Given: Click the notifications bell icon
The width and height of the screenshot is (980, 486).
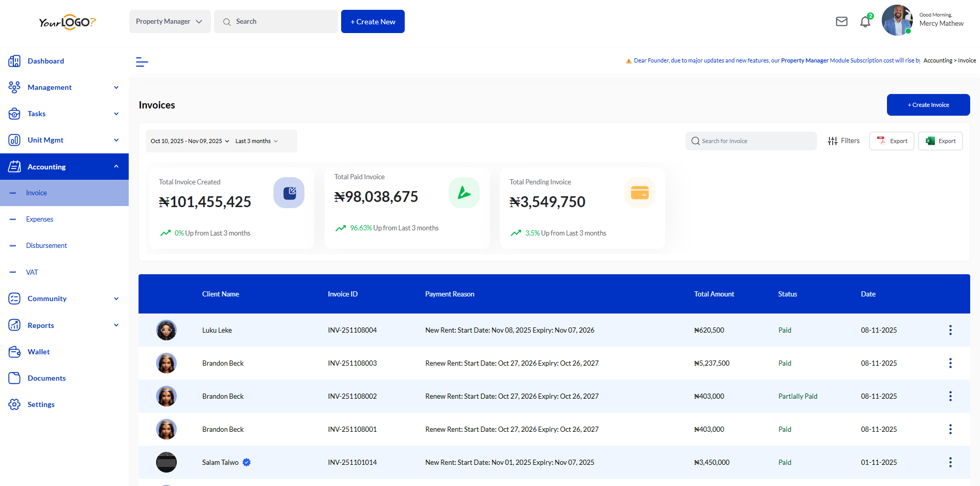Looking at the screenshot, I should 865,22.
